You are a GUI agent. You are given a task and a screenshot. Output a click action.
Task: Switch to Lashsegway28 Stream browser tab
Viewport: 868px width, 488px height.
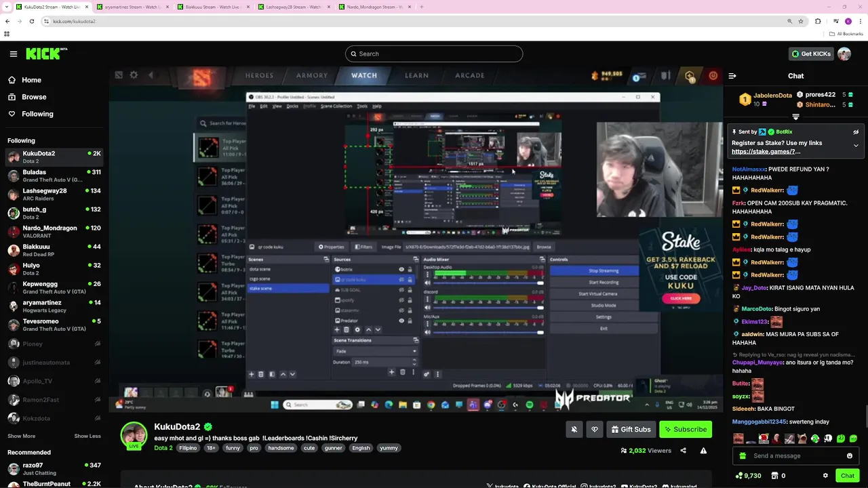tap(293, 7)
